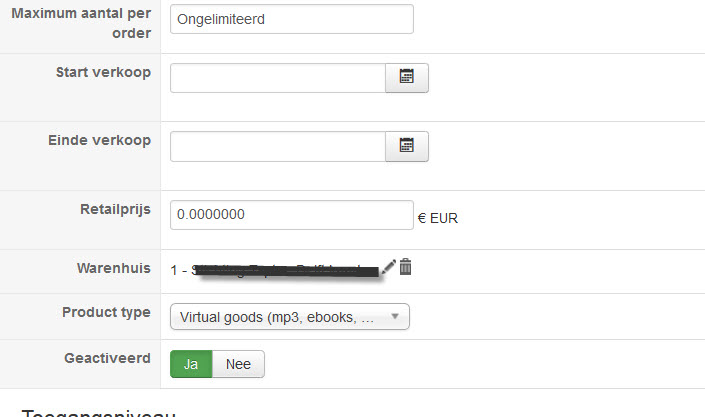705x417 pixels.
Task: Switch Geactiveerd to Nee
Action: [x=238, y=364]
